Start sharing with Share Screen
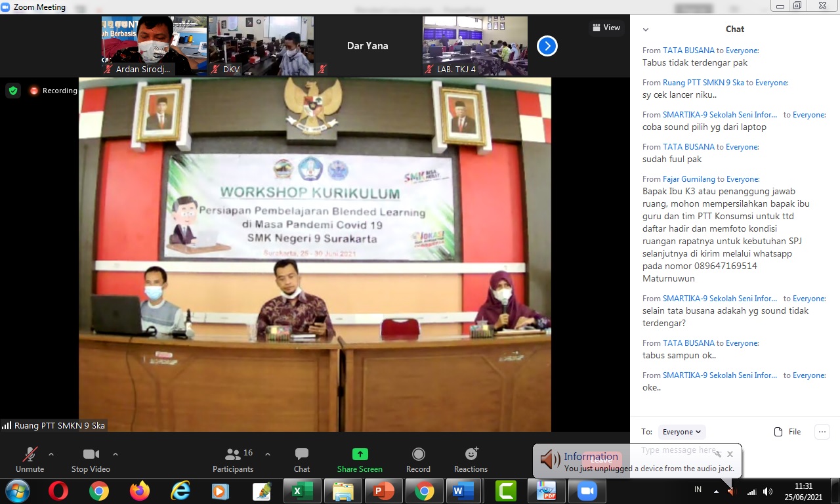Image resolution: width=840 pixels, height=504 pixels. (x=360, y=460)
